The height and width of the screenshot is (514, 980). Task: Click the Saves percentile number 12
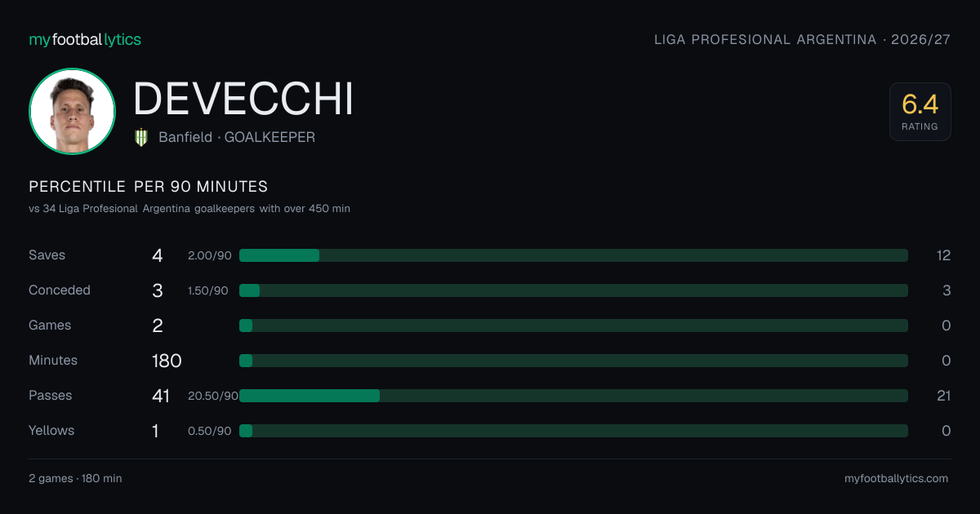(943, 255)
